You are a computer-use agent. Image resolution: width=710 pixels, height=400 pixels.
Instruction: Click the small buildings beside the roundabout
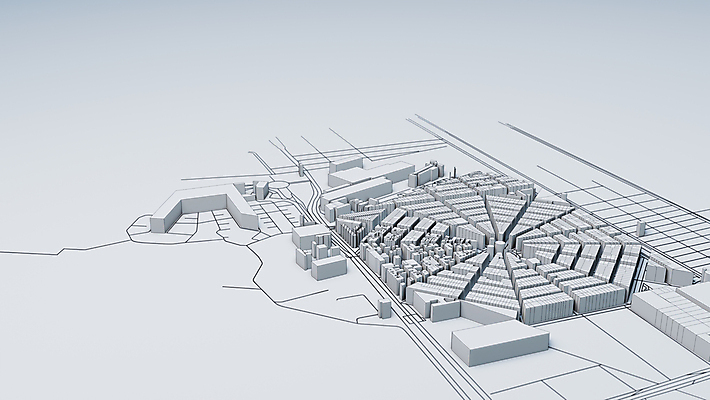260,189
